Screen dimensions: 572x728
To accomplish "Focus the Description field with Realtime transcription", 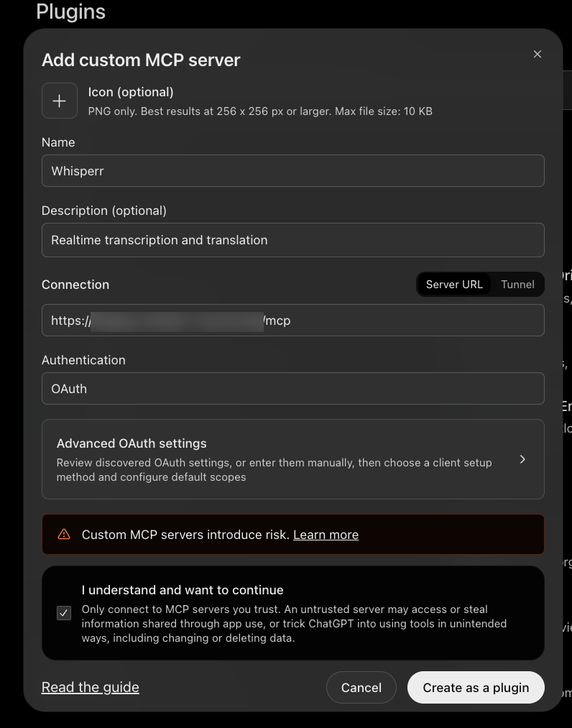I will 293,240.
